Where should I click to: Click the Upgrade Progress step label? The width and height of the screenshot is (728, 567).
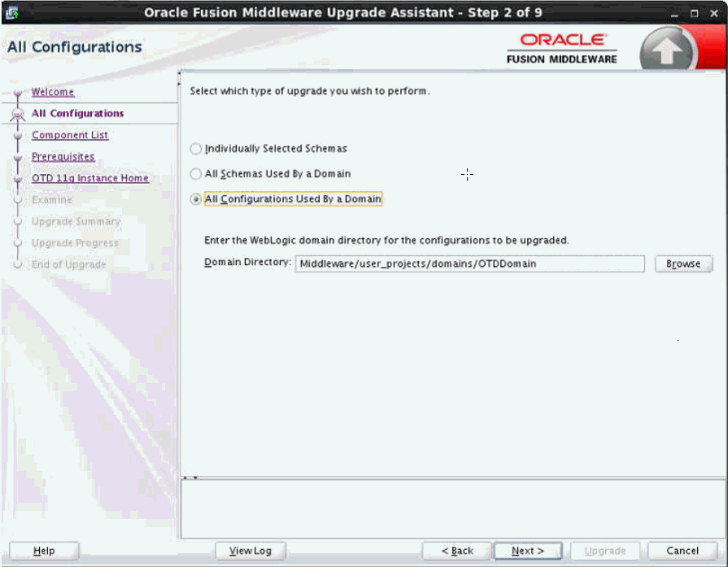(x=75, y=243)
